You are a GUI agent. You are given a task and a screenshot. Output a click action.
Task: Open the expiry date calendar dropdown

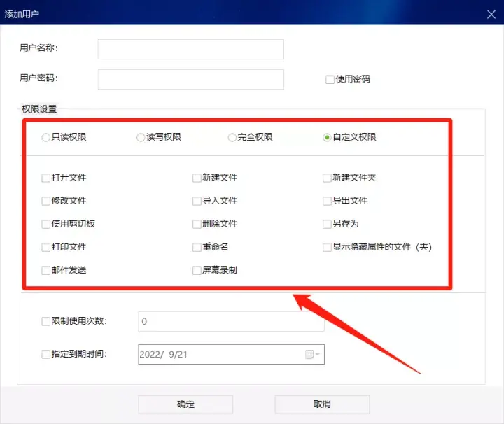(312, 354)
